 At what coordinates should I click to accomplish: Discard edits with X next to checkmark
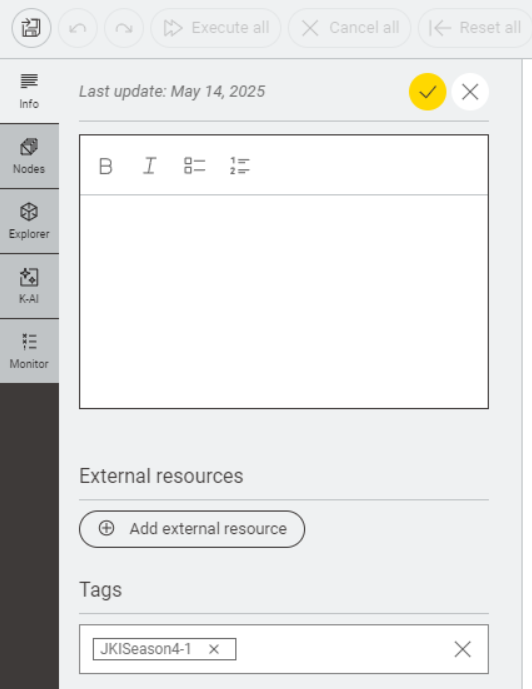click(x=470, y=92)
